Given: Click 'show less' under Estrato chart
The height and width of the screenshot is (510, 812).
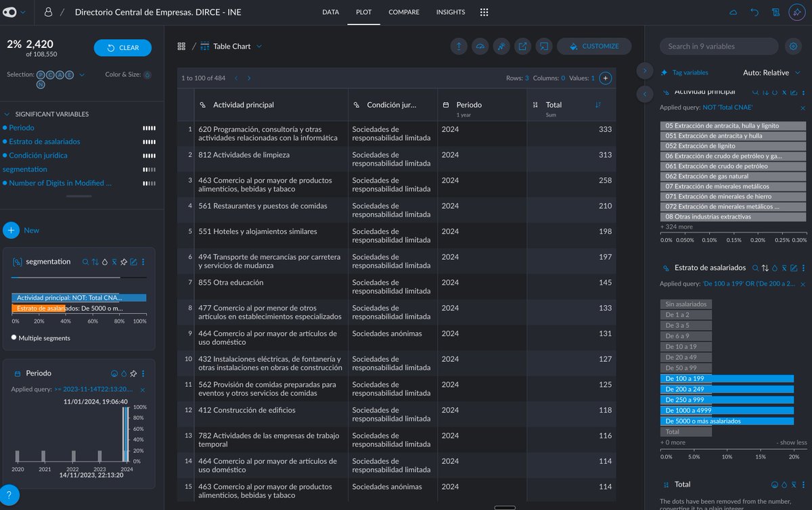Looking at the screenshot, I should tap(791, 442).
